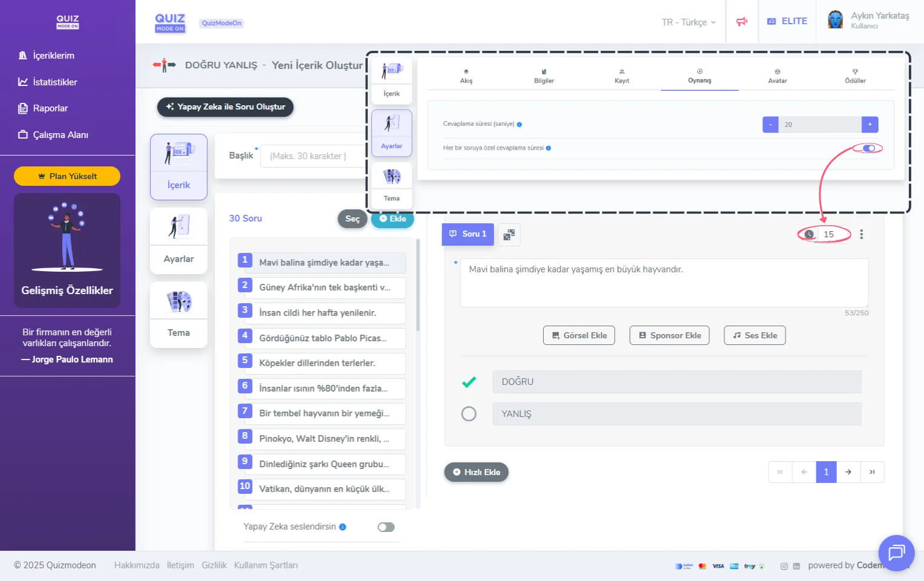Enable the Yapay Zeka seslendirsin toggle
This screenshot has height=581, width=924.
pyautogui.click(x=386, y=527)
